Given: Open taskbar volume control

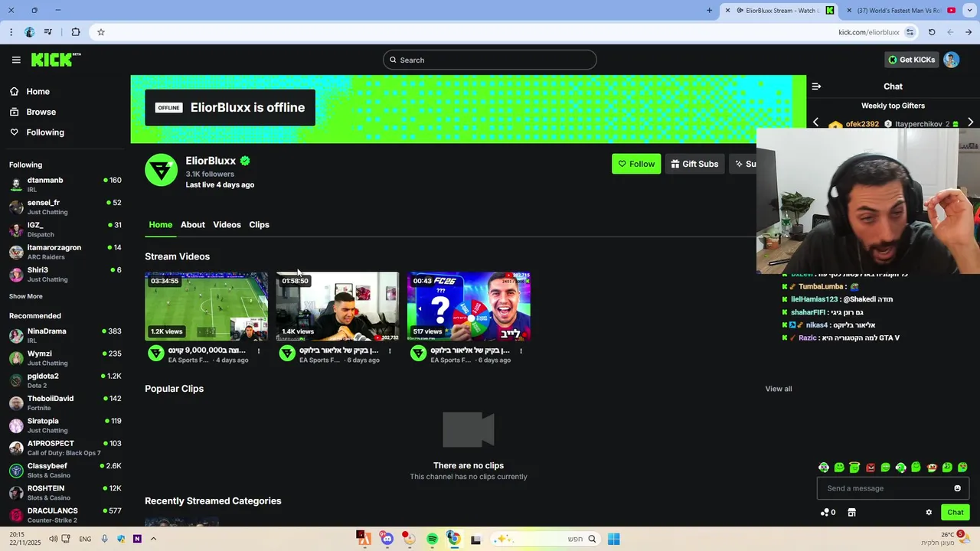Looking at the screenshot, I should click(53, 539).
